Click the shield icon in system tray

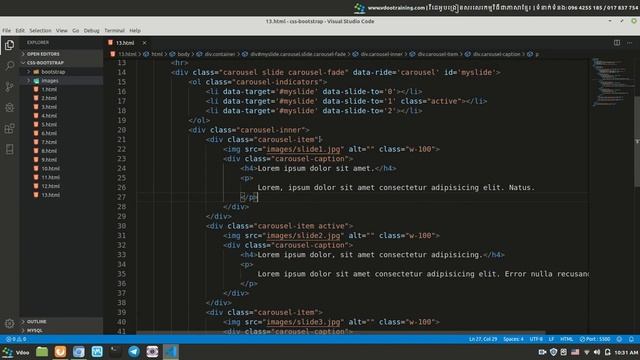pyautogui.click(x=553, y=352)
